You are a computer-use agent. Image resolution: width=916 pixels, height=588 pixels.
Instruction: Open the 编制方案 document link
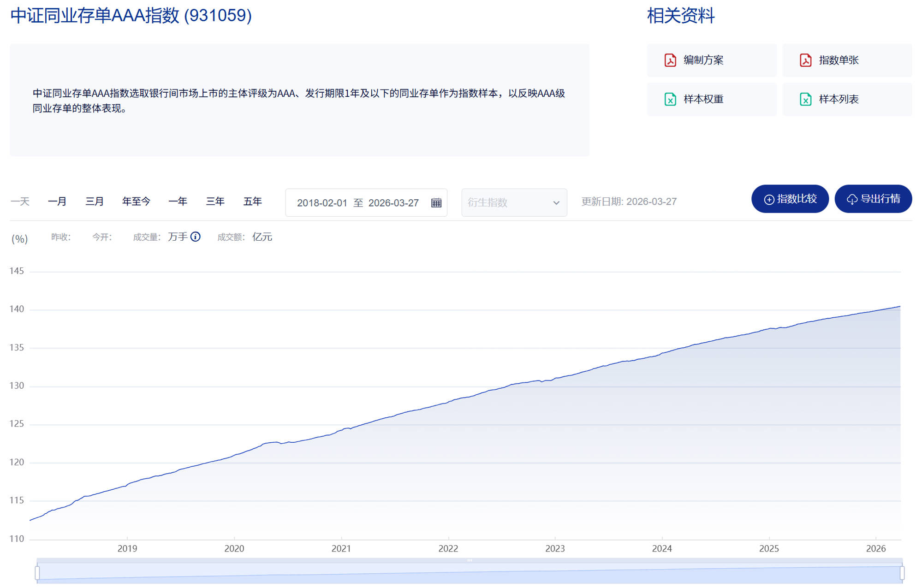point(703,60)
